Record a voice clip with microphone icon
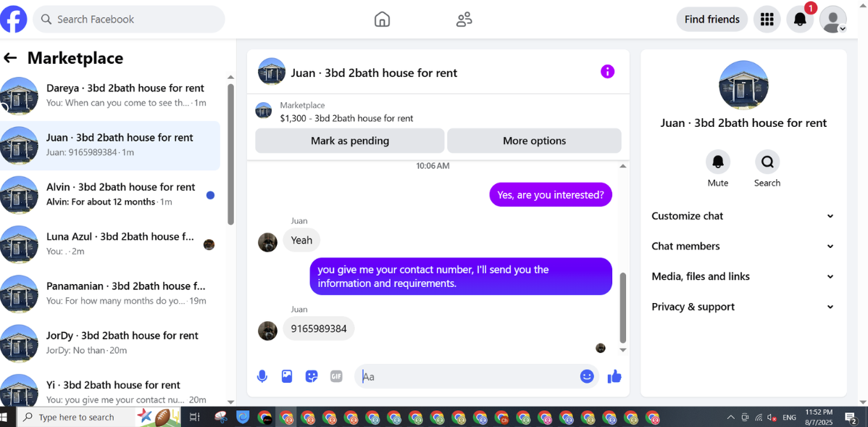868x427 pixels. point(262,376)
